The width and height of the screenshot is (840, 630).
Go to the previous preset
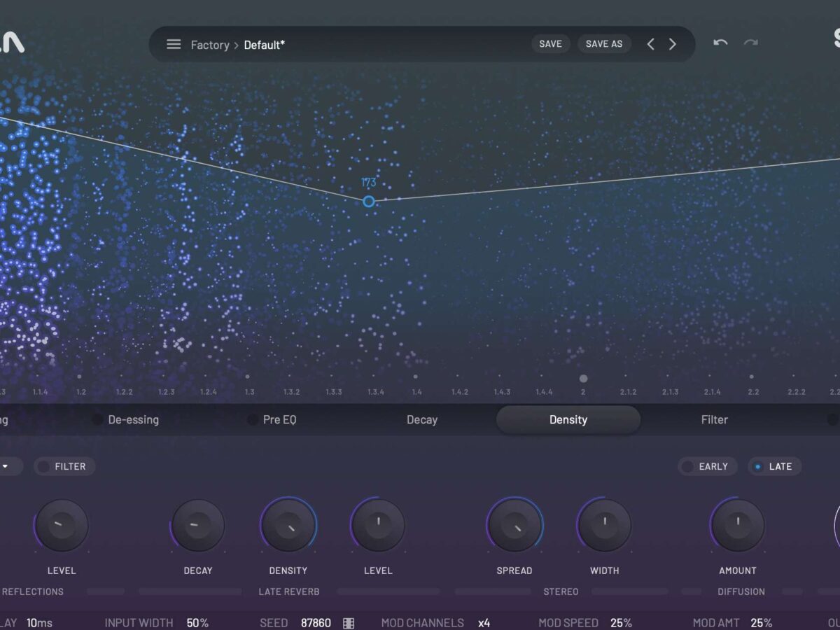650,45
